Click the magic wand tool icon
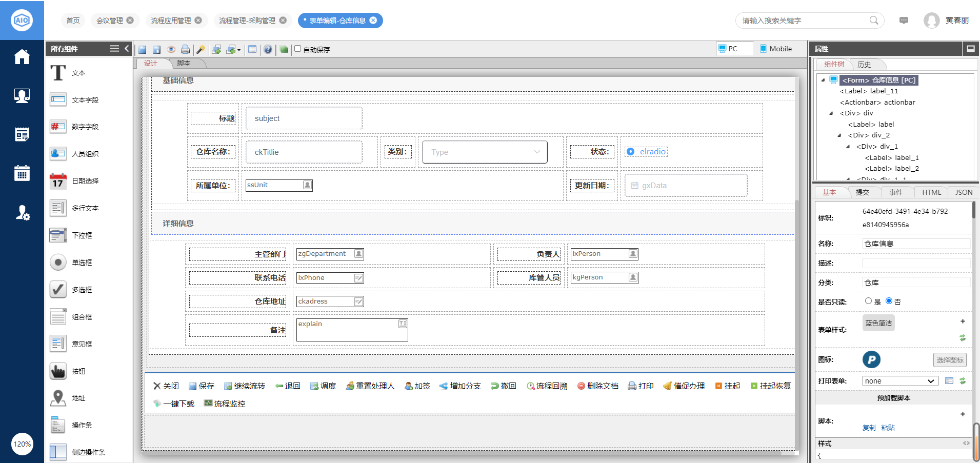 (x=201, y=49)
